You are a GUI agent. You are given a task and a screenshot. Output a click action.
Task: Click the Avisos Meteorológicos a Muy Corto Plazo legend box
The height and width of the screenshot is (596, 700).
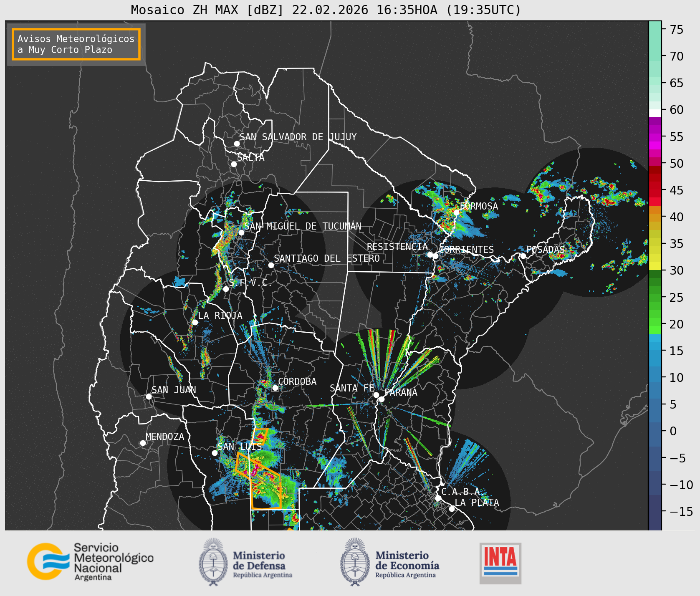[x=76, y=44]
